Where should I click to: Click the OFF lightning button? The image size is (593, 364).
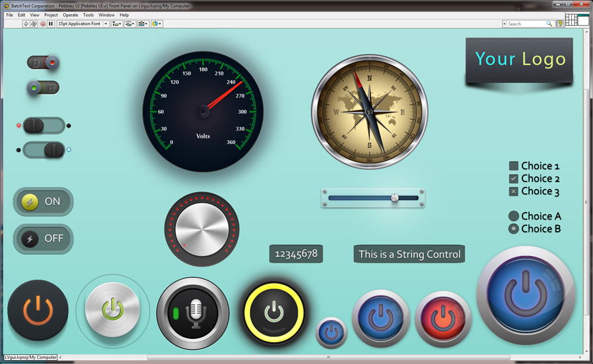pyautogui.click(x=43, y=238)
